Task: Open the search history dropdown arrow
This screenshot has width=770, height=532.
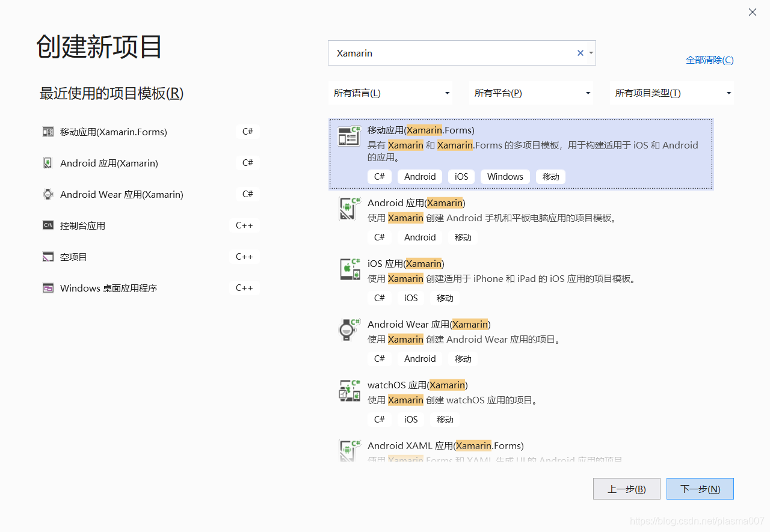Action: pos(591,53)
